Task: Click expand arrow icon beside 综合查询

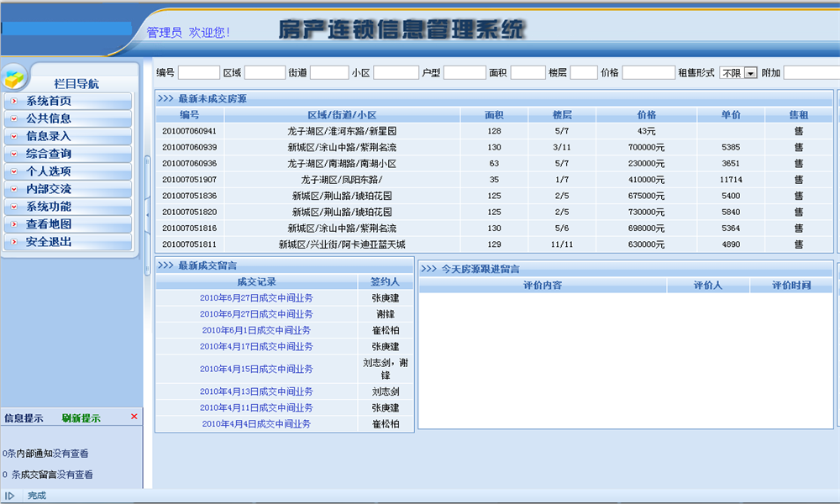Action: [x=14, y=154]
